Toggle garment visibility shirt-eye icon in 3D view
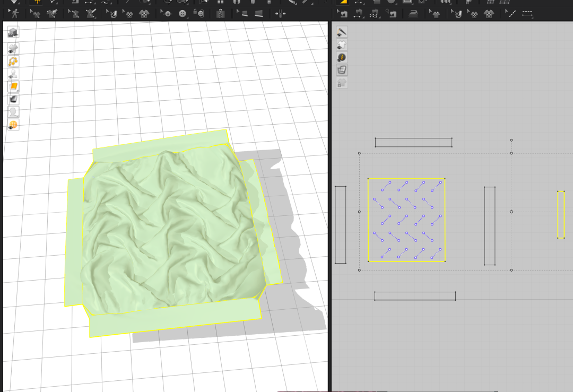573x392 pixels. tap(13, 48)
